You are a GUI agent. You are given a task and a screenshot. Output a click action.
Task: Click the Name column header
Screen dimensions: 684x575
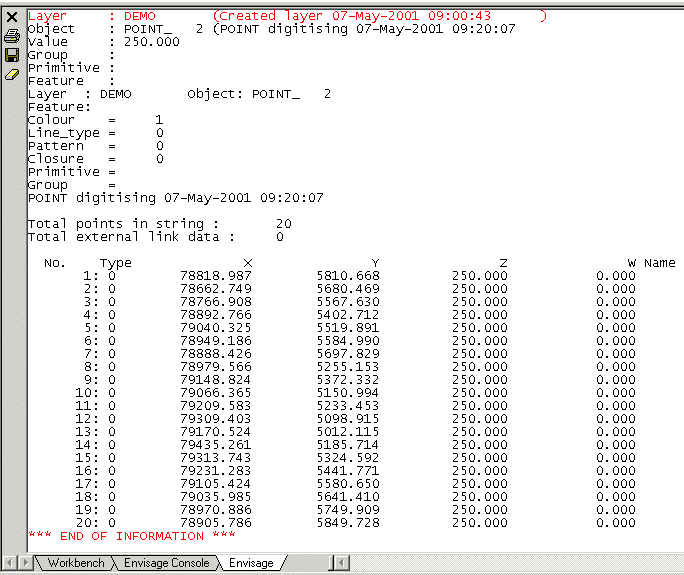(x=660, y=263)
